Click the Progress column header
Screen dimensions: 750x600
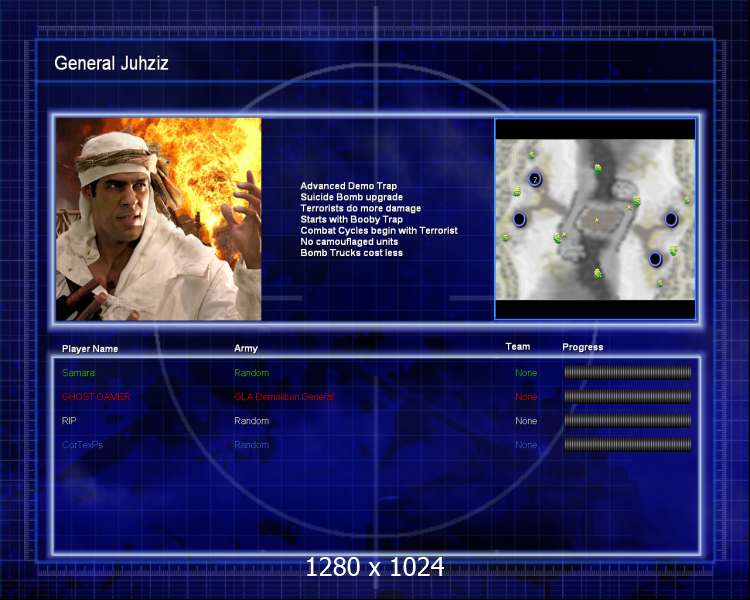click(x=583, y=347)
